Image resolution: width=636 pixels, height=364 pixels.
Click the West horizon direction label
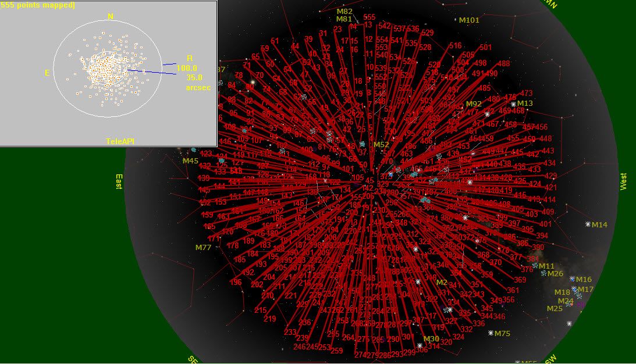[623, 181]
